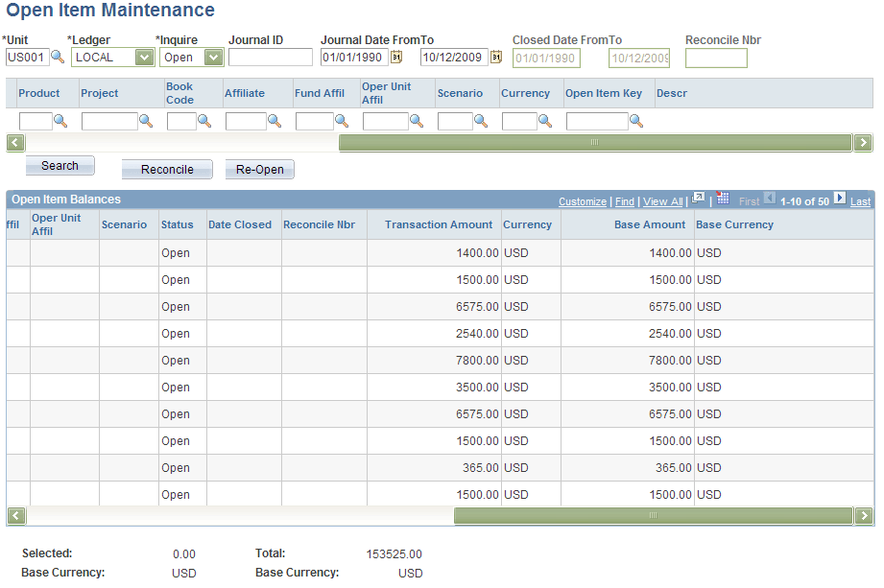884x588 pixels.
Task: Open the Currency filter lookup icon
Action: point(545,121)
